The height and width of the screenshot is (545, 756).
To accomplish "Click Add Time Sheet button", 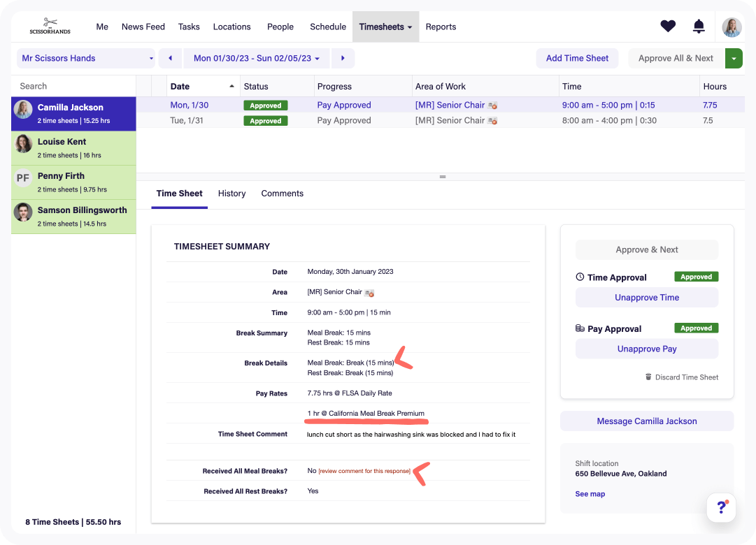I will [x=577, y=58].
